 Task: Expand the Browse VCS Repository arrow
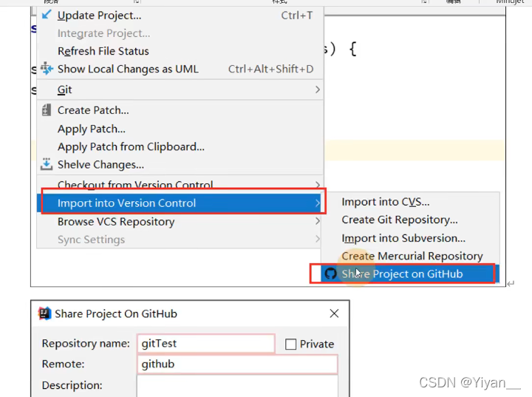point(317,221)
